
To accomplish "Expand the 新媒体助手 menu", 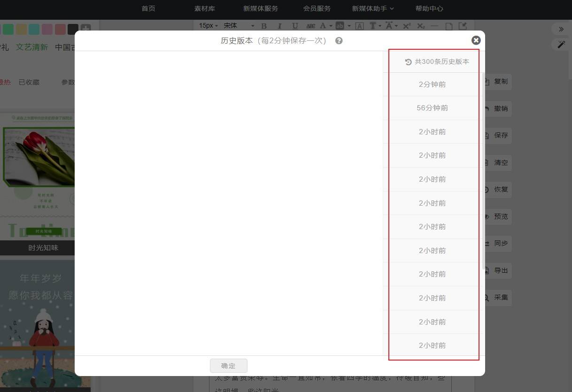I will 373,8.
